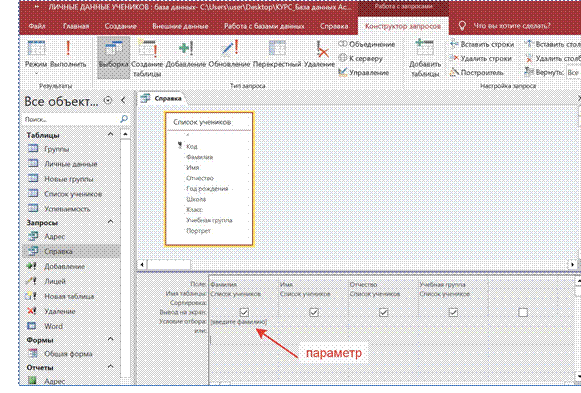Viewport: 581px width, 393px height.
Task: Open the Построитель expression builder
Action: coord(477,72)
